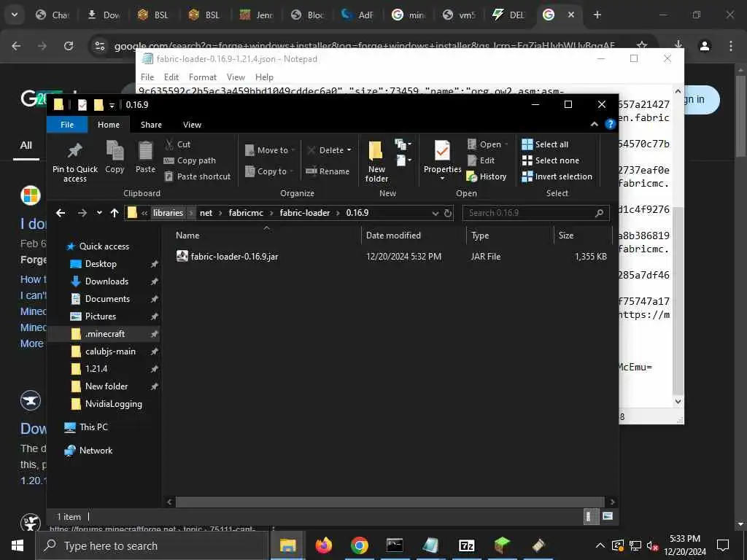Click Paste shortcut in ribbon
The image size is (747, 560).
(197, 176)
